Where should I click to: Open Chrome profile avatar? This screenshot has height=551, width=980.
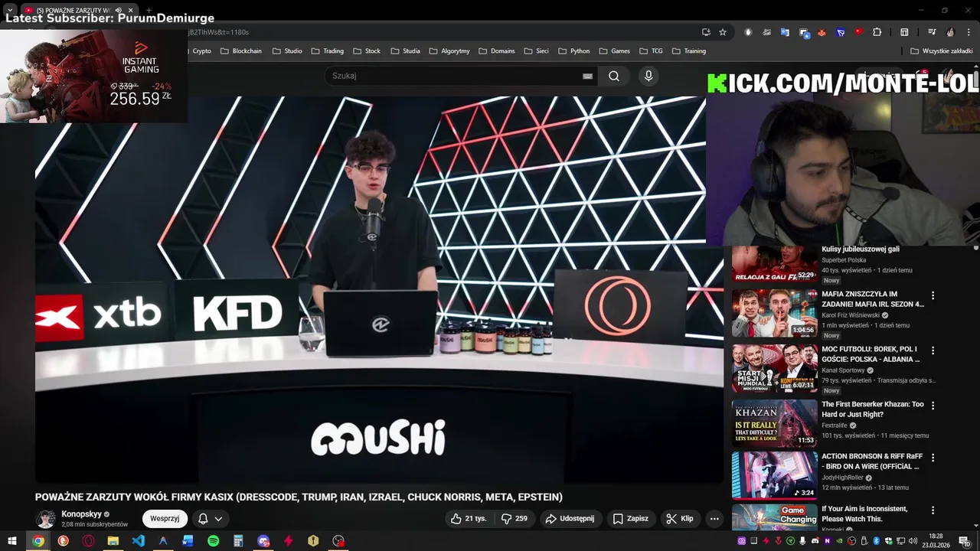click(x=951, y=32)
